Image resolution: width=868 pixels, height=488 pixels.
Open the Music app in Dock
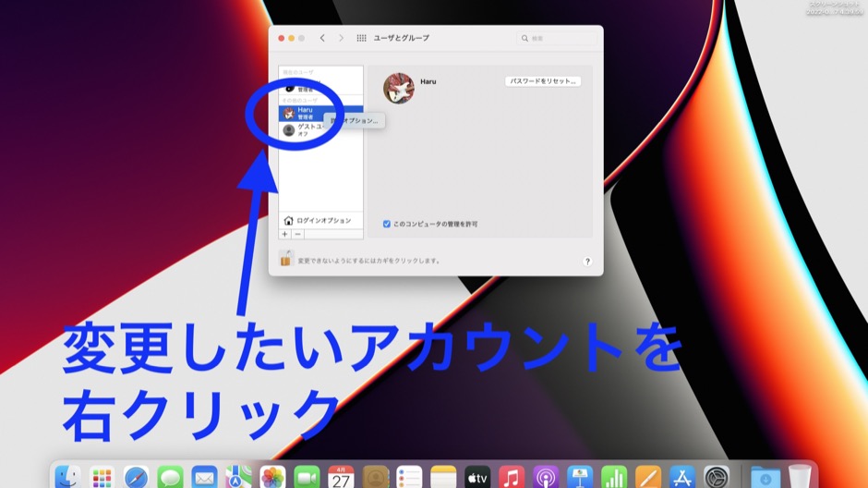pyautogui.click(x=512, y=478)
